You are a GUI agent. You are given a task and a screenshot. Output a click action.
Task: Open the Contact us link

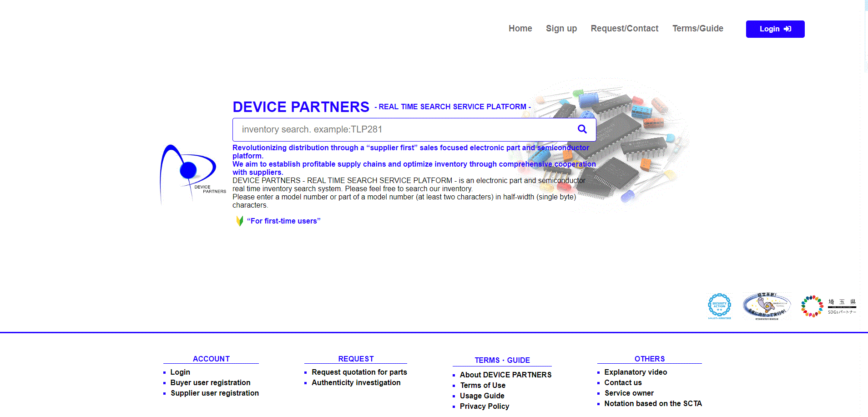coord(623,383)
